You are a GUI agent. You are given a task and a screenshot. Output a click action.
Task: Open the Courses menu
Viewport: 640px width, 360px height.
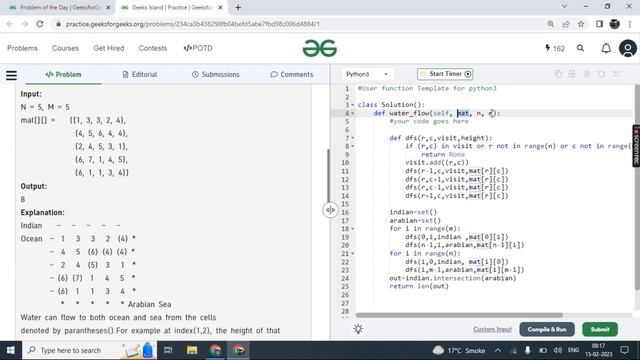(x=65, y=48)
